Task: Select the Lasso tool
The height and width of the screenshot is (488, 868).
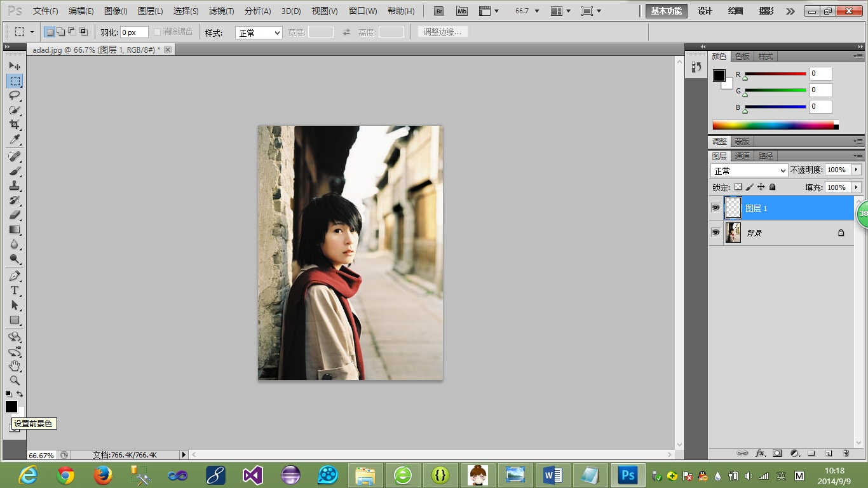Action: pyautogui.click(x=15, y=95)
